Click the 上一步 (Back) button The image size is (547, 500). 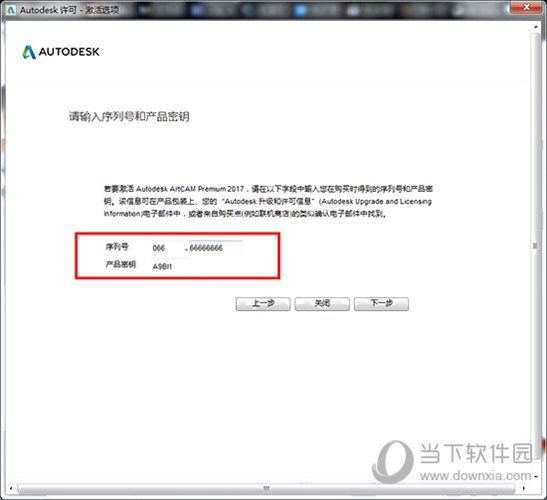pyautogui.click(x=263, y=304)
